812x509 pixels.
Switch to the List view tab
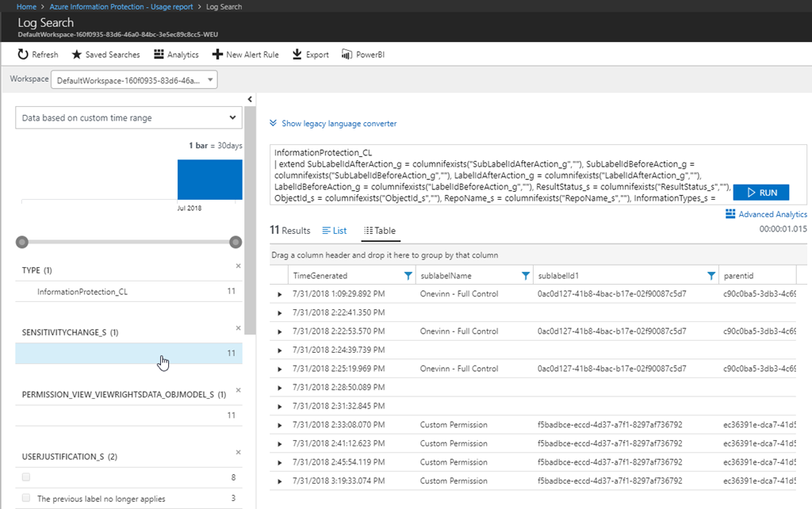(335, 231)
